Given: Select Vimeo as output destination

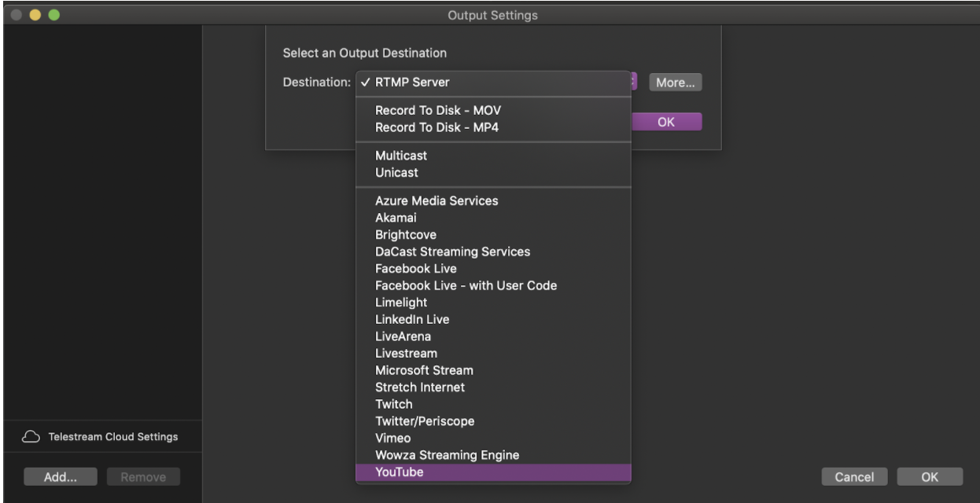Looking at the screenshot, I should click(493, 438).
